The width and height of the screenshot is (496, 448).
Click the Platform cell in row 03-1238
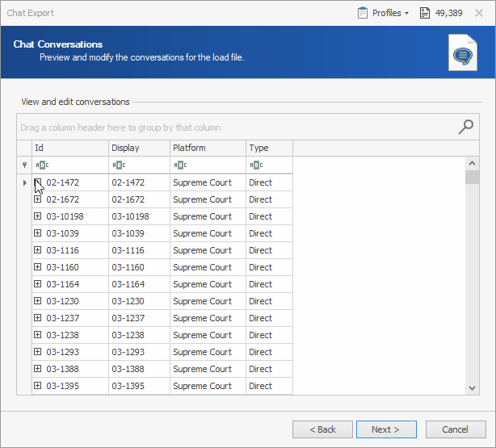click(x=208, y=335)
